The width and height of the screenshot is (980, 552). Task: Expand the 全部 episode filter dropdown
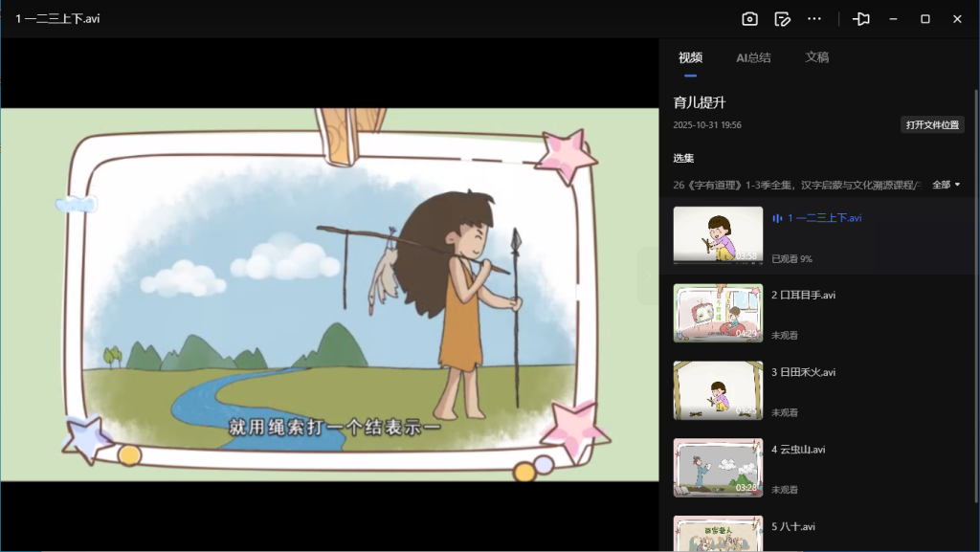click(x=946, y=185)
